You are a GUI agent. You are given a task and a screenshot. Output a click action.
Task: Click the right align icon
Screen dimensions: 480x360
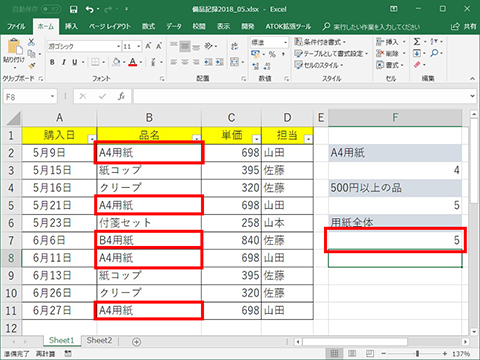pos(196,62)
